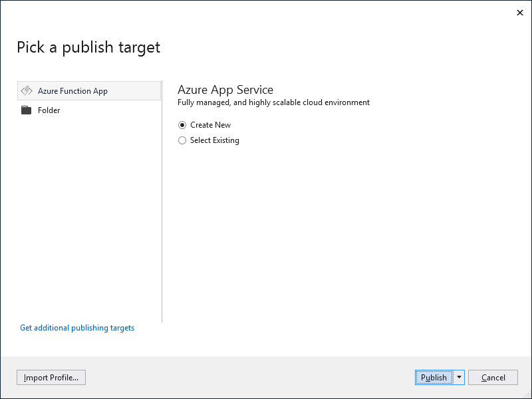
Task: Click the dialog resize grip corner
Action: click(x=527, y=395)
